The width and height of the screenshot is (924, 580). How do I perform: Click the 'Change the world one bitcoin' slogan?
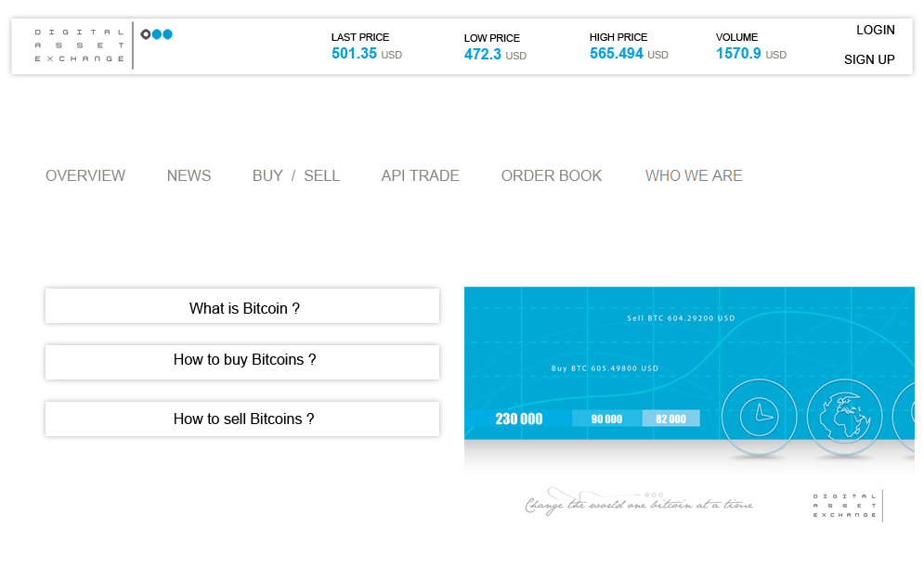pos(639,502)
